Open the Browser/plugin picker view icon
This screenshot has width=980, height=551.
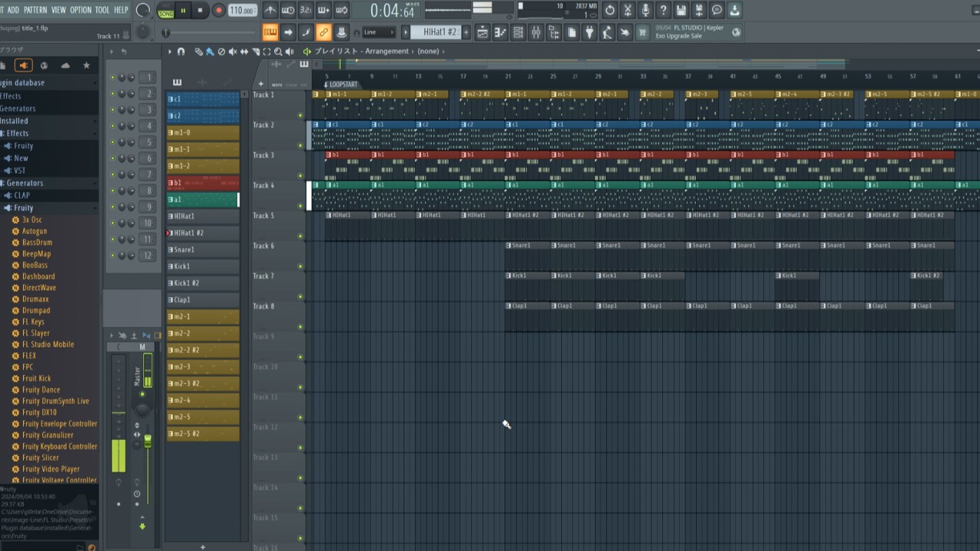coord(553,32)
